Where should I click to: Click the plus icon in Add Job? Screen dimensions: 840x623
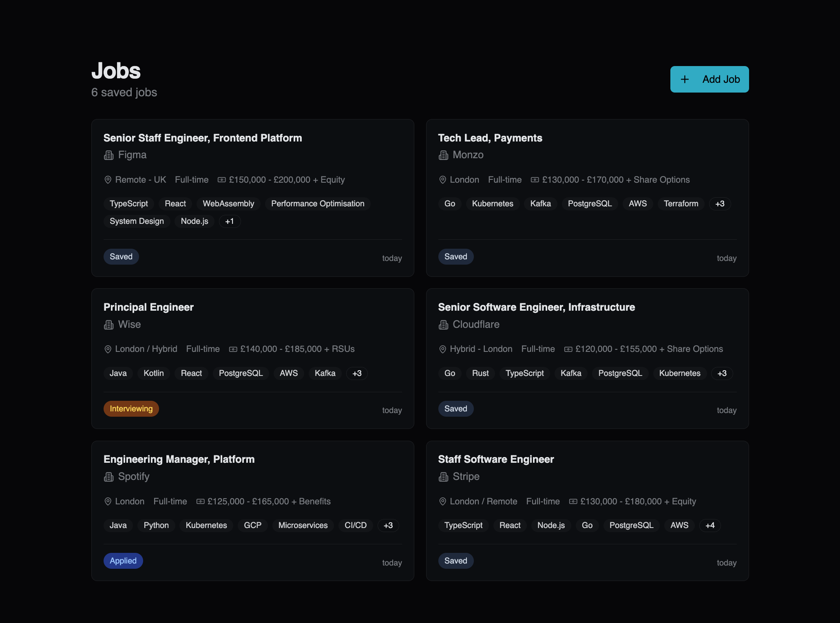685,80
